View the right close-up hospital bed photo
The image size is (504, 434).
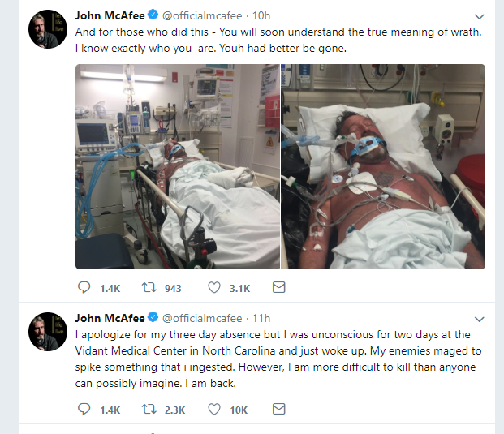[383, 166]
